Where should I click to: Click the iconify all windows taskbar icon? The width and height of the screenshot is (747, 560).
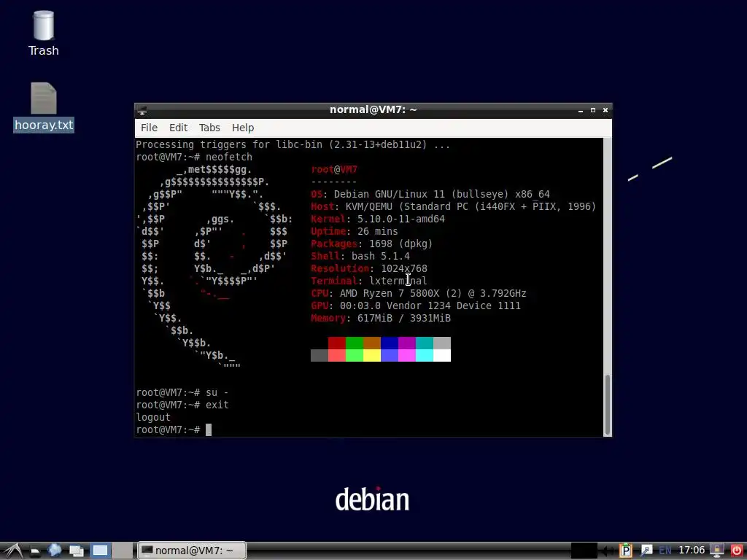(76, 551)
